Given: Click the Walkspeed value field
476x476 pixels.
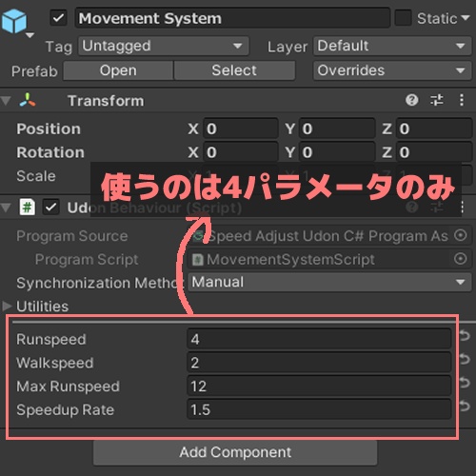Looking at the screenshot, I should (319, 363).
